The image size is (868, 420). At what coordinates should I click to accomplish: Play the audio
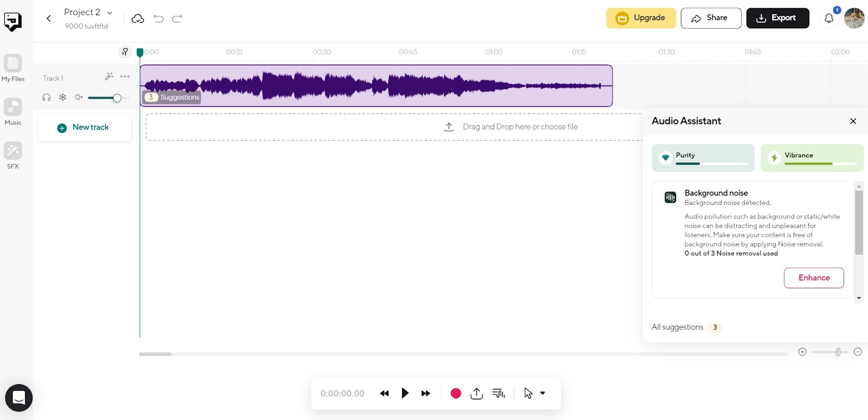pyautogui.click(x=405, y=393)
